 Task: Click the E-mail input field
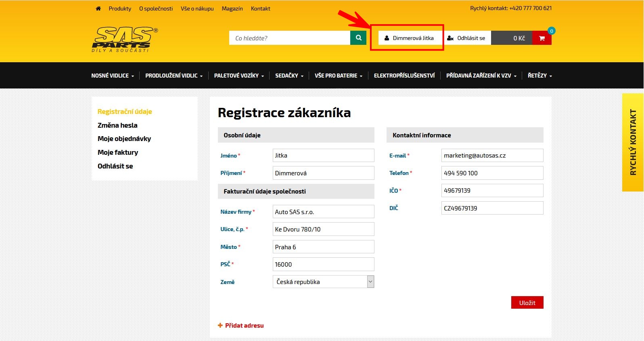pos(492,156)
